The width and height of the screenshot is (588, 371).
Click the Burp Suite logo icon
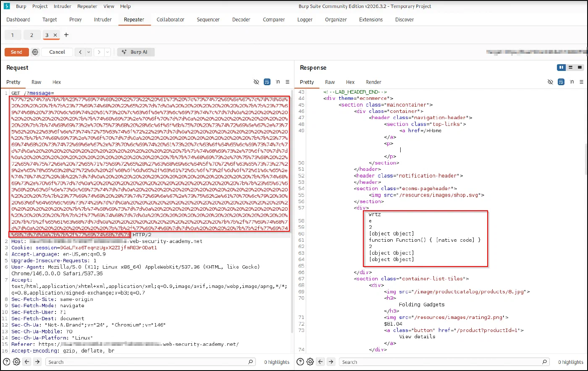[x=7, y=6]
